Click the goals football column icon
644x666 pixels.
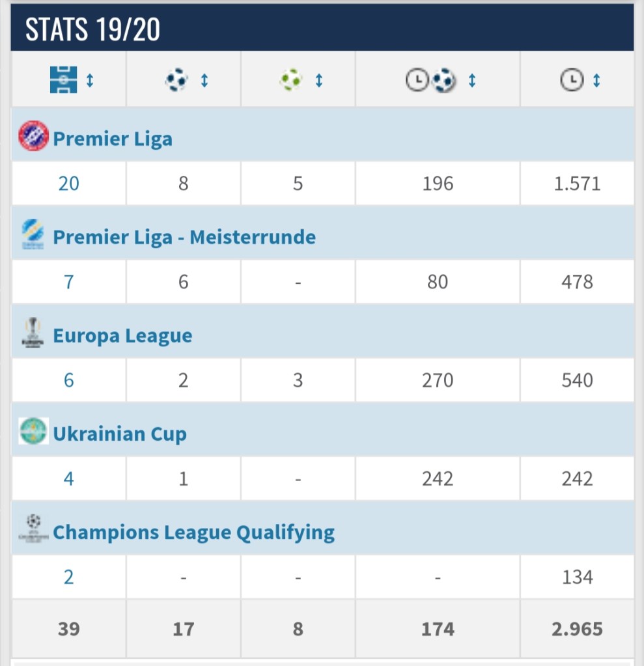click(176, 80)
